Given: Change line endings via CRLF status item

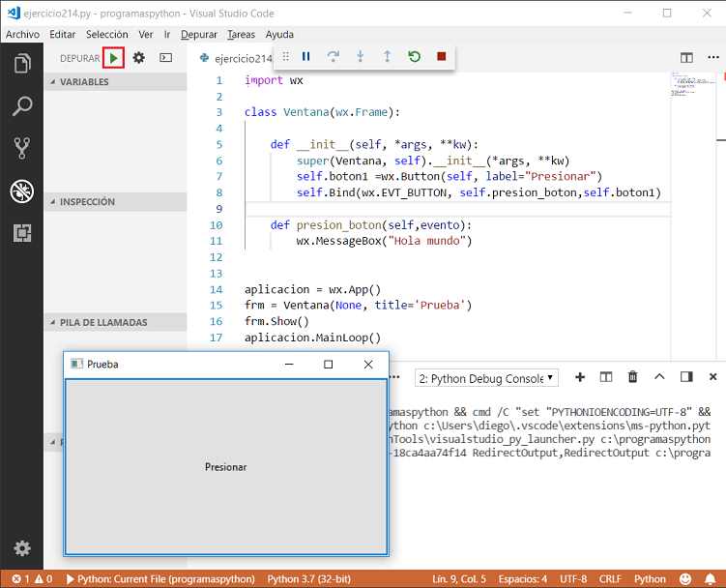Looking at the screenshot, I should coord(610,578).
